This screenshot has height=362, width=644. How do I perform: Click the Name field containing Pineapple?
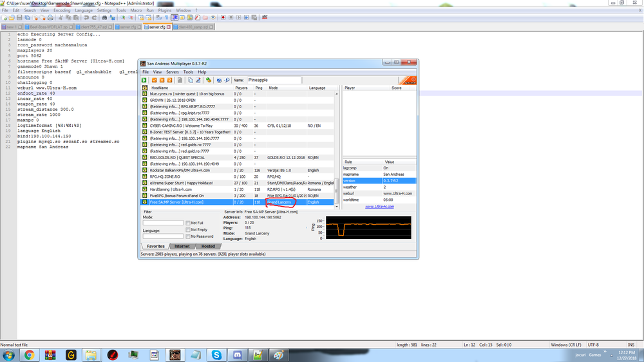click(274, 80)
